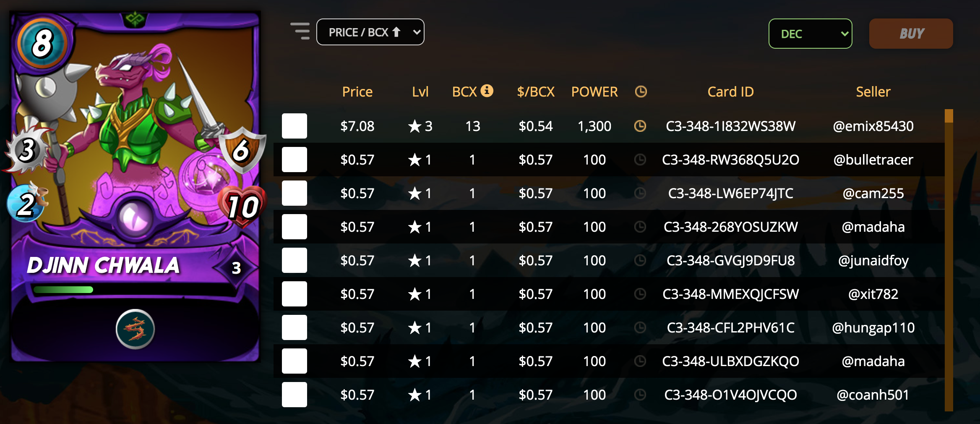Open the PRICE / BCX sort dropdown
Viewport: 980px width, 424px height.
point(370,32)
